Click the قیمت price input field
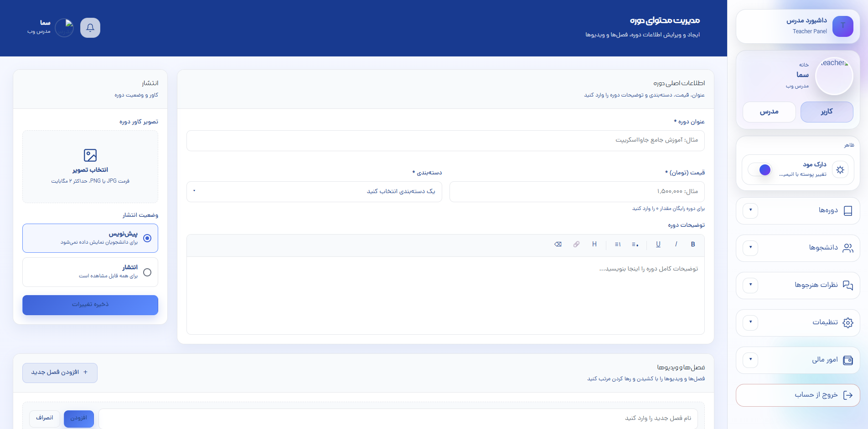 [577, 192]
